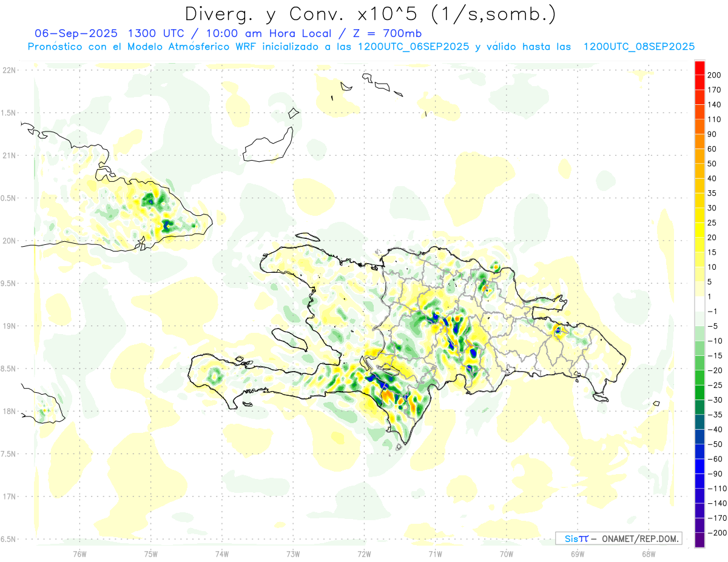728x562 pixels.
Task: Click the '1200UTC_08SEP2025' valid-until text
Action: tap(638, 47)
